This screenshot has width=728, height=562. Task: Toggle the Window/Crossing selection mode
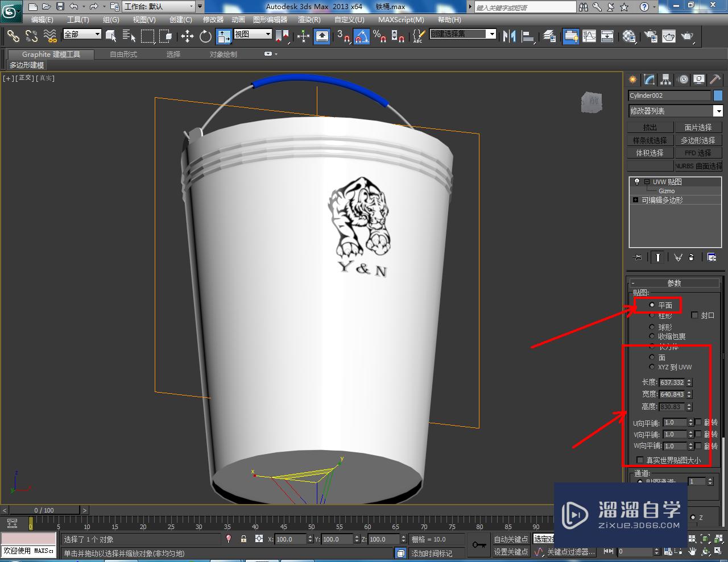[x=166, y=36]
